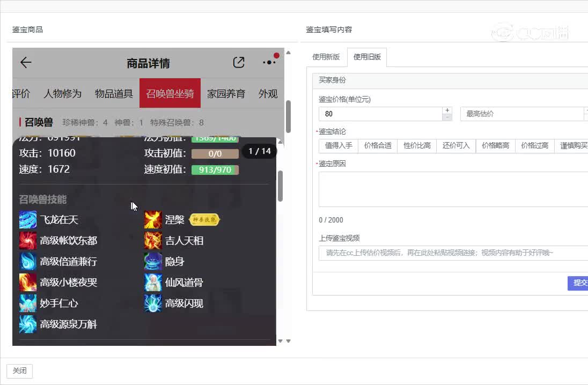The height and width of the screenshot is (385, 588).
Task: Click the outer scrollbar up arrow of 鉴宝商品 panel
Action: [x=289, y=53]
